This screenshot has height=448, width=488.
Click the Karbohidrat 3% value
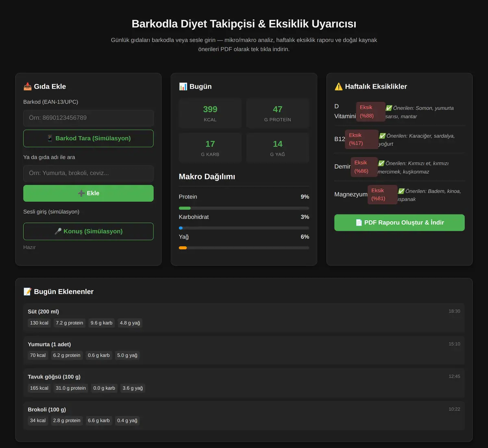tap(305, 217)
